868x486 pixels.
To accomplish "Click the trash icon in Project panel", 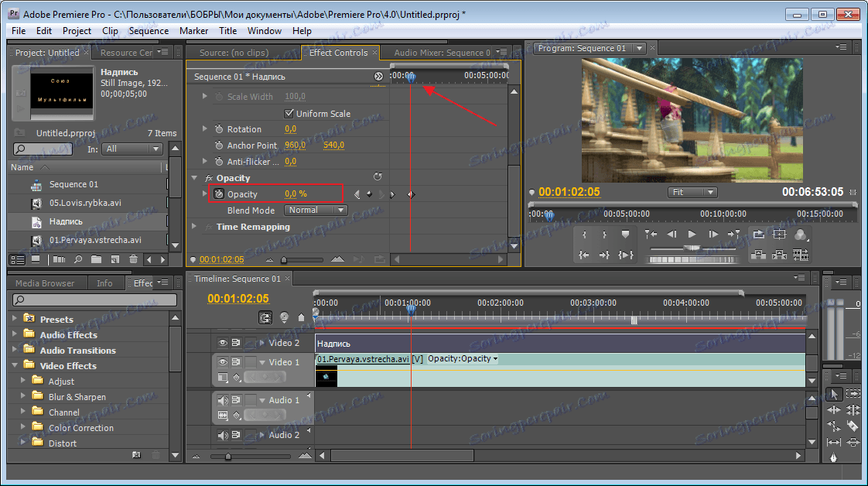I will [x=133, y=259].
